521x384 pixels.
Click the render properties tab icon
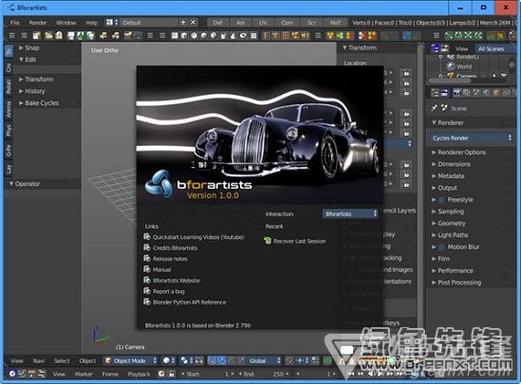(x=456, y=93)
